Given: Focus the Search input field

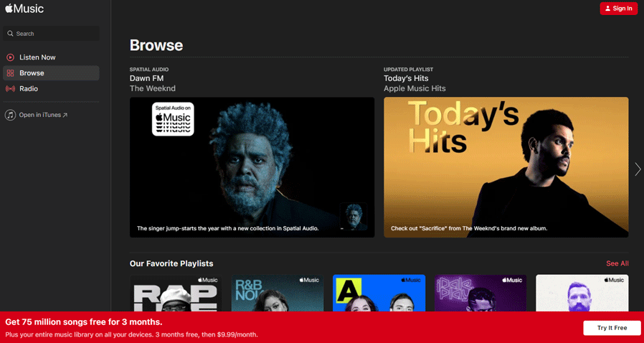Looking at the screenshot, I should click(51, 34).
